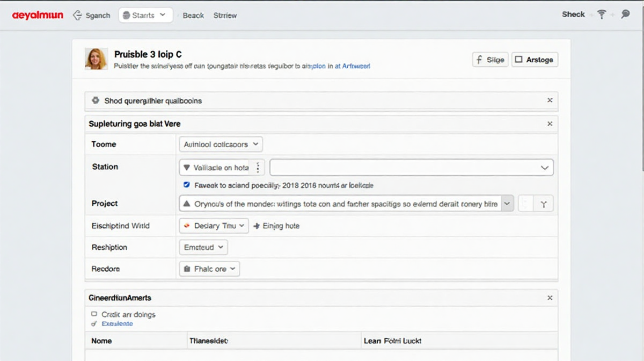The height and width of the screenshot is (361, 644).
Task: Check the Credic arr doings checkbox
Action: (x=94, y=314)
